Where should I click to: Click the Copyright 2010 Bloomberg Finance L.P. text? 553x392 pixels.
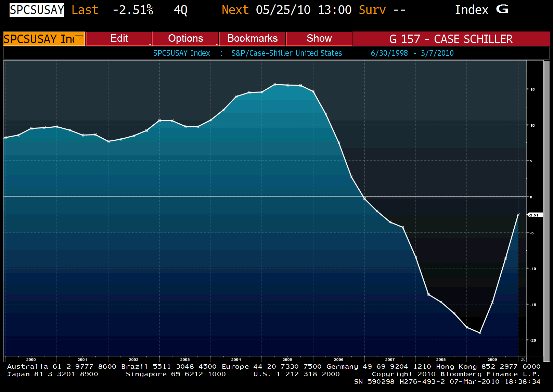pyautogui.click(x=456, y=374)
